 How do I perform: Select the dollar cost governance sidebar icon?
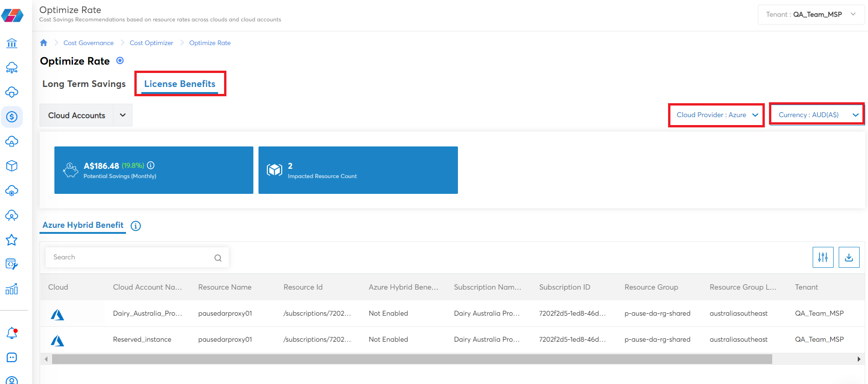click(x=12, y=117)
